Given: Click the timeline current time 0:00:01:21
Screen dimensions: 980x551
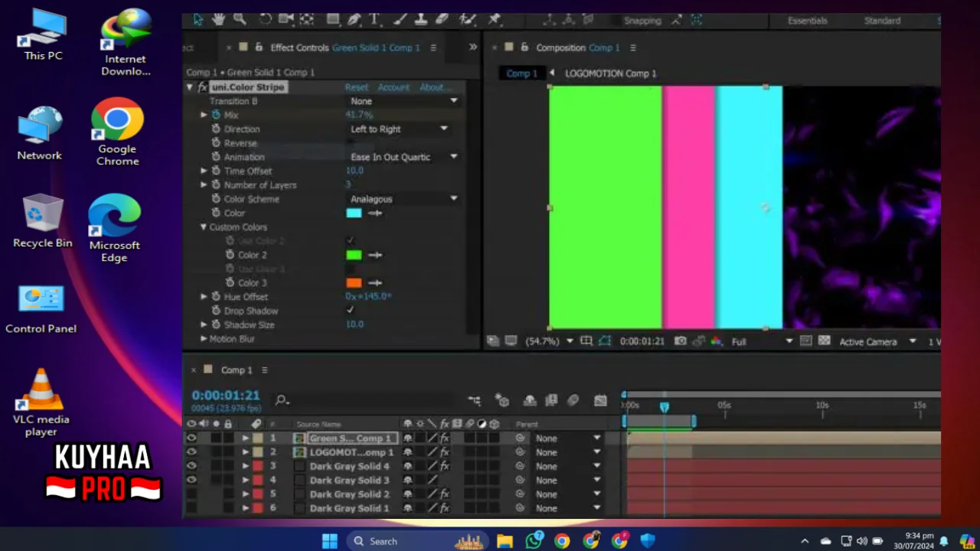Looking at the screenshot, I should pos(226,396).
